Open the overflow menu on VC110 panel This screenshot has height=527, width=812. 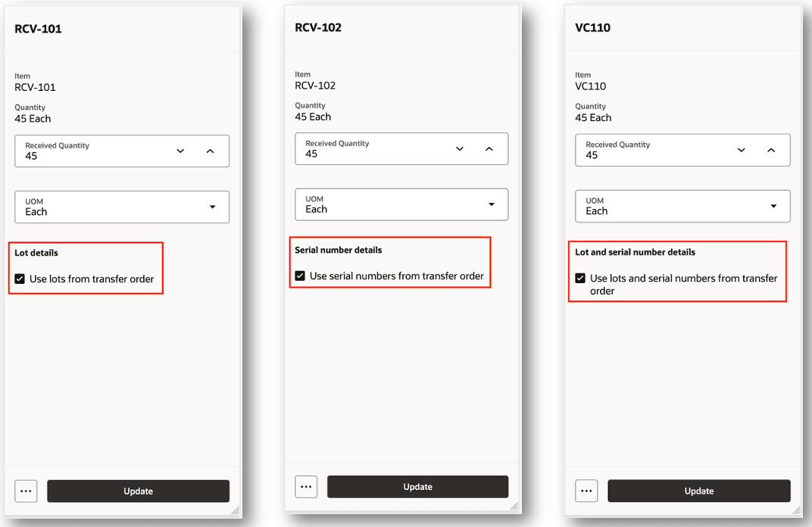click(x=586, y=491)
